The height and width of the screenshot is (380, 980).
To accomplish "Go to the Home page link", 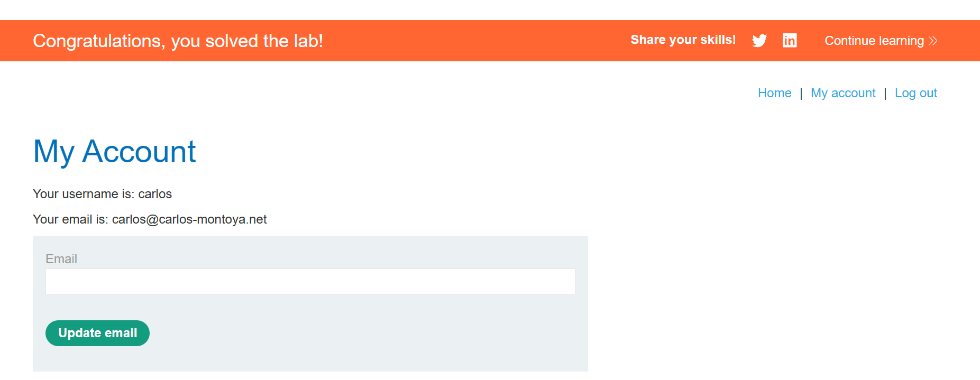I will point(774,93).
